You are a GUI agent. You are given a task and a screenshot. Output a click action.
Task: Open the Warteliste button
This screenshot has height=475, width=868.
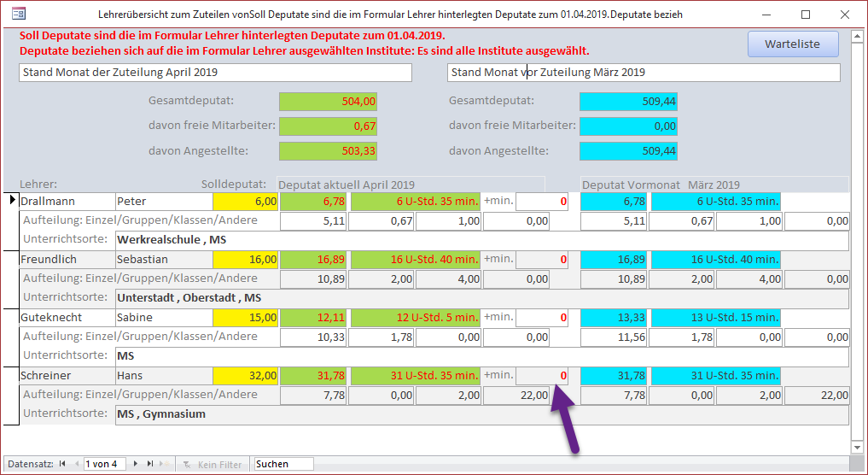tap(793, 44)
